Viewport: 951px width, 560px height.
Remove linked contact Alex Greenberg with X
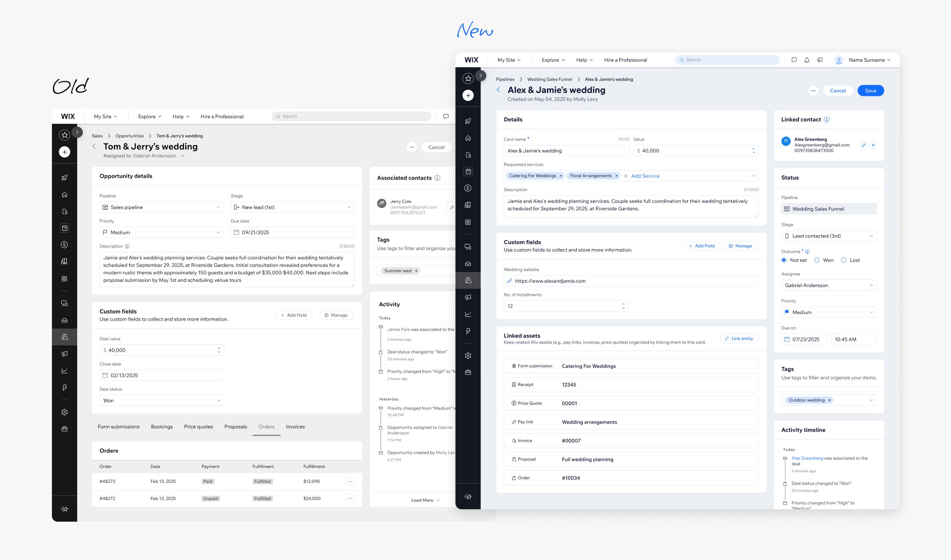pos(873,145)
